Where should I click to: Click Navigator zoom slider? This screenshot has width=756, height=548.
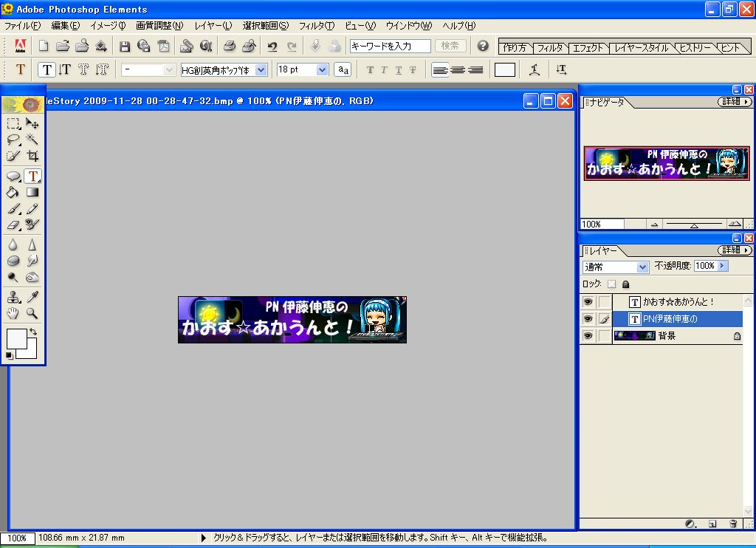[x=694, y=224]
